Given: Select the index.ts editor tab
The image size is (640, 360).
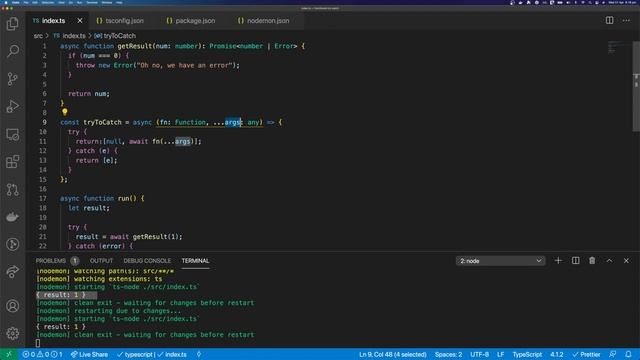Looking at the screenshot, I should (53, 20).
